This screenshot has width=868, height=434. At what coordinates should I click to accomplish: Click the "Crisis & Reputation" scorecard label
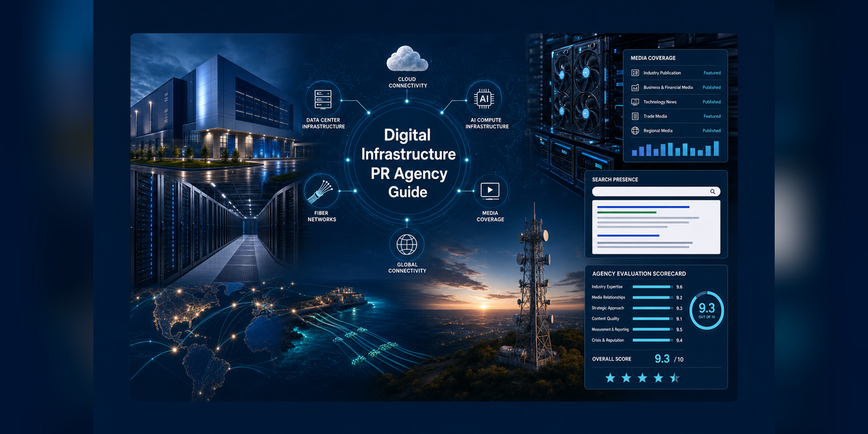[608, 340]
